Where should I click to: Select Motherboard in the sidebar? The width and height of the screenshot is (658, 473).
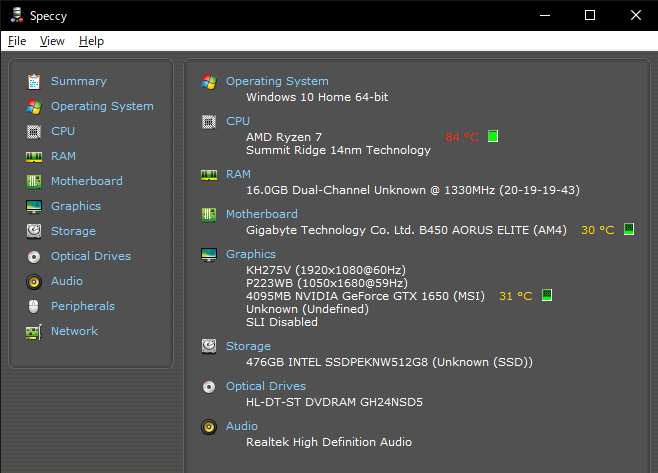(x=87, y=181)
